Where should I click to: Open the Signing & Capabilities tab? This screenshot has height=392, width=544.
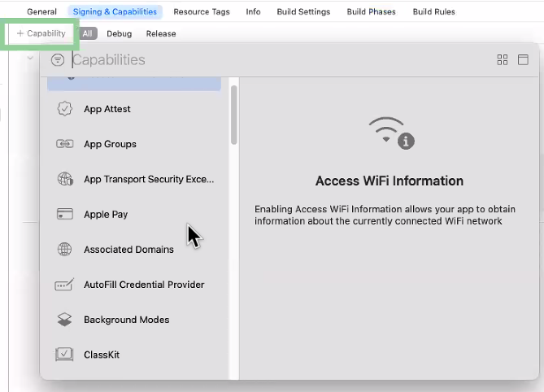tap(115, 12)
